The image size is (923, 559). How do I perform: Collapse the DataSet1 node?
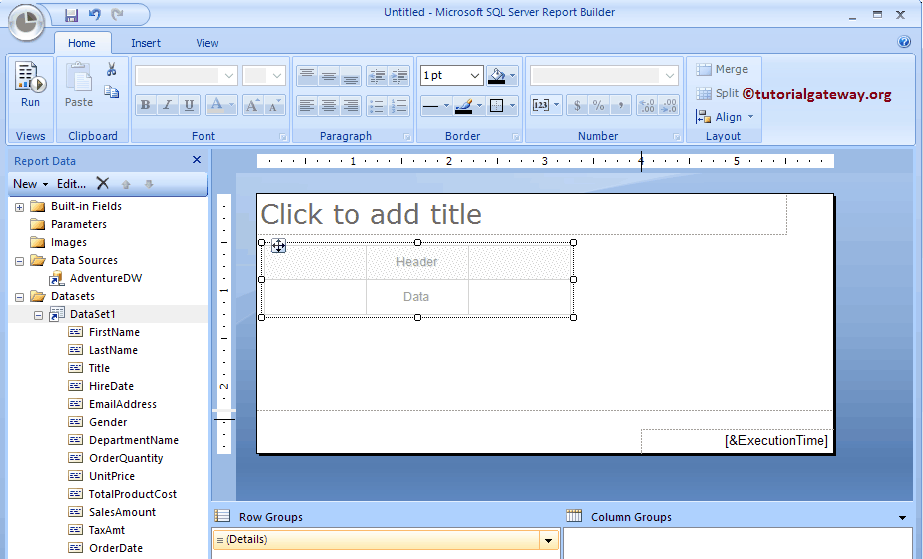pyautogui.click(x=38, y=315)
